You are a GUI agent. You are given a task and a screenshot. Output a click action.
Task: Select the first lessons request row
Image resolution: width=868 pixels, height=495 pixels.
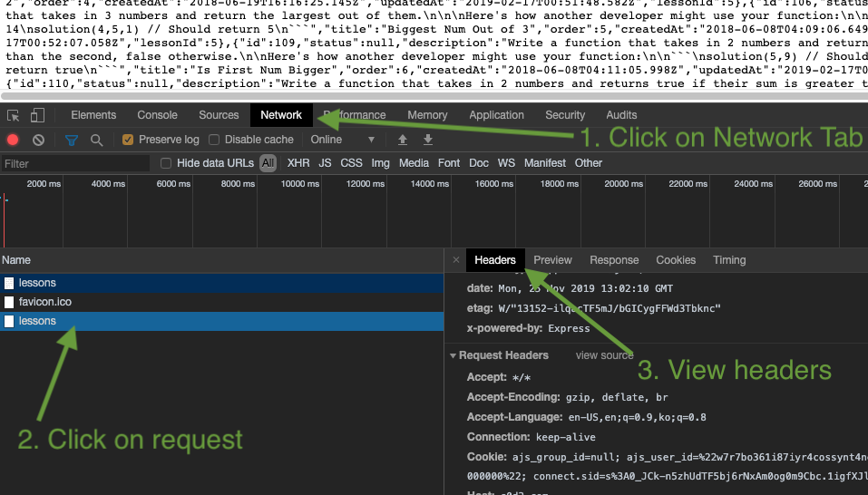(221, 283)
